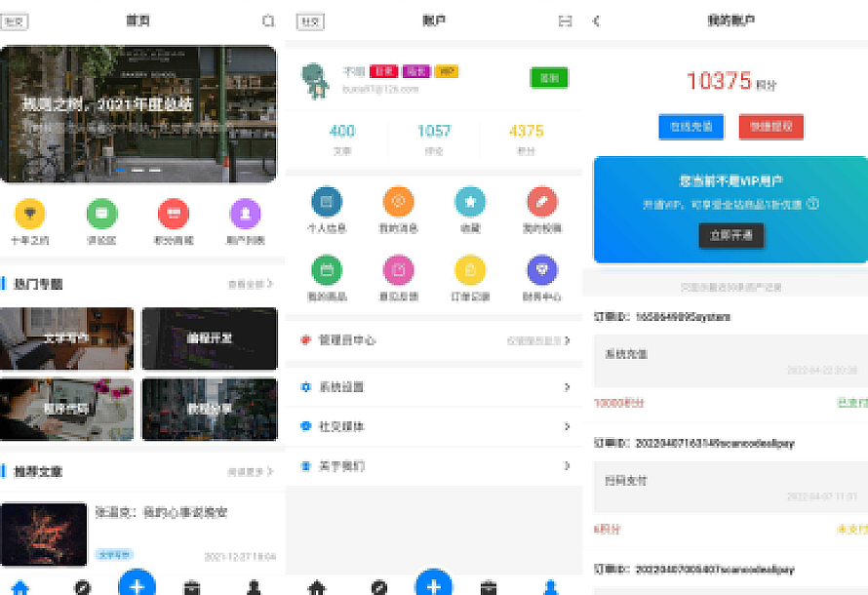Image resolution: width=868 pixels, height=595 pixels.
Task: Click the green 签到 check-in button
Action: 549,78
